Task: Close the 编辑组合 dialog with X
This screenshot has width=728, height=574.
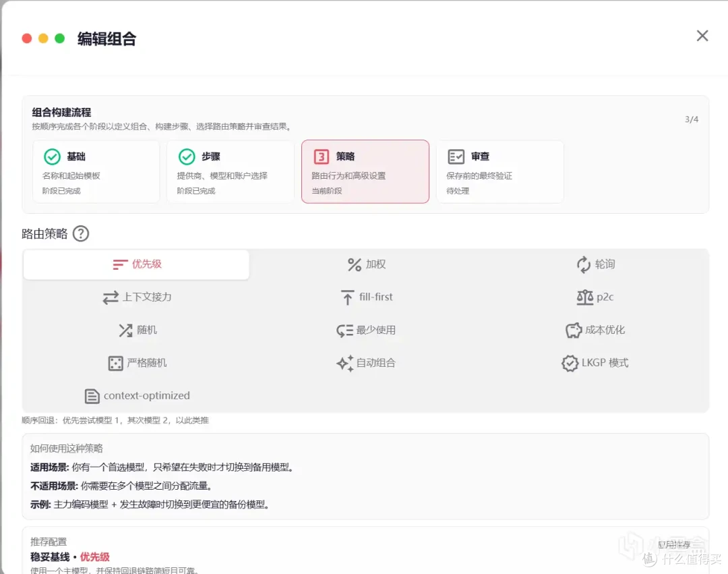Action: pyautogui.click(x=702, y=36)
